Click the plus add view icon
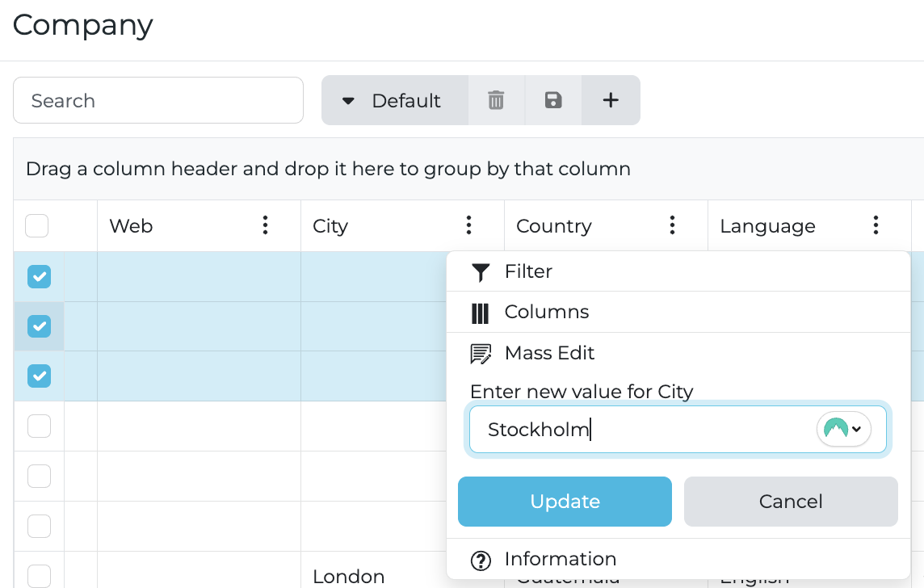Viewport: 924px width, 588px height. [611, 100]
